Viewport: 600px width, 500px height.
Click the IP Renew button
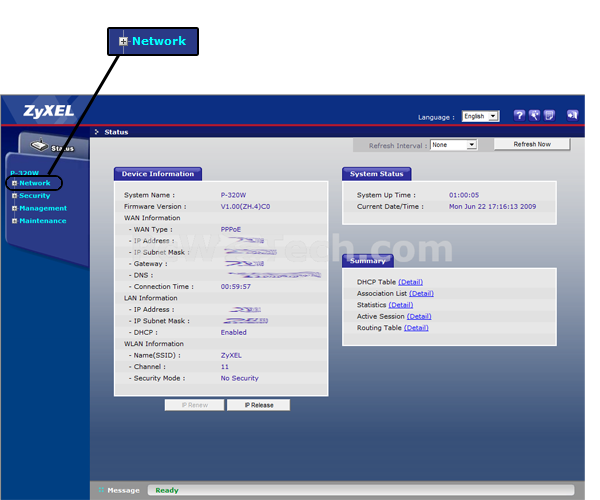194,405
